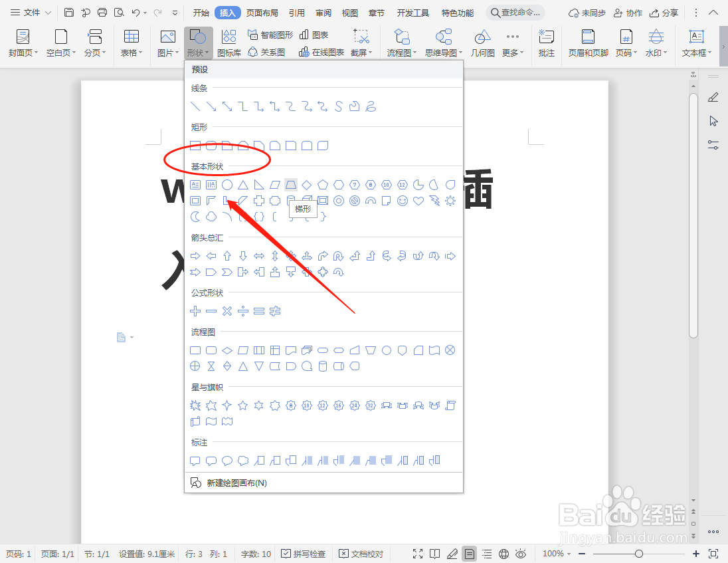Choose the division formula shape
This screenshot has width=728, height=563.
pos(243,311)
